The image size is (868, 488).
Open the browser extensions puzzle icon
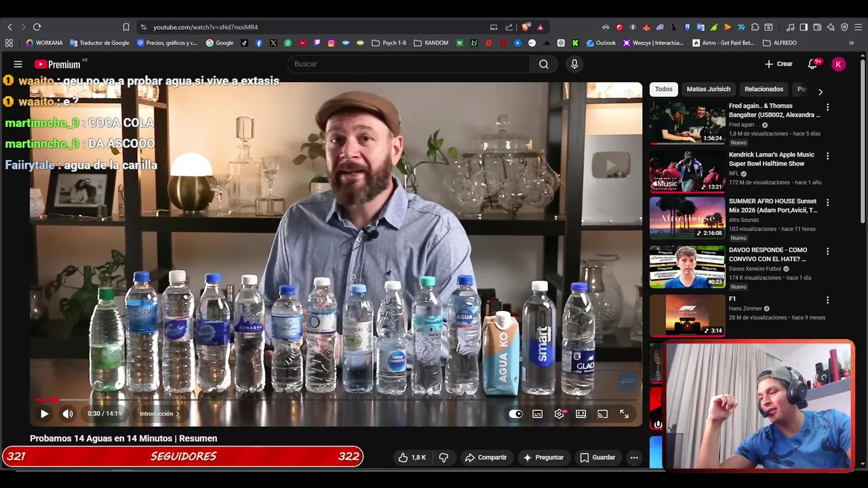755,27
